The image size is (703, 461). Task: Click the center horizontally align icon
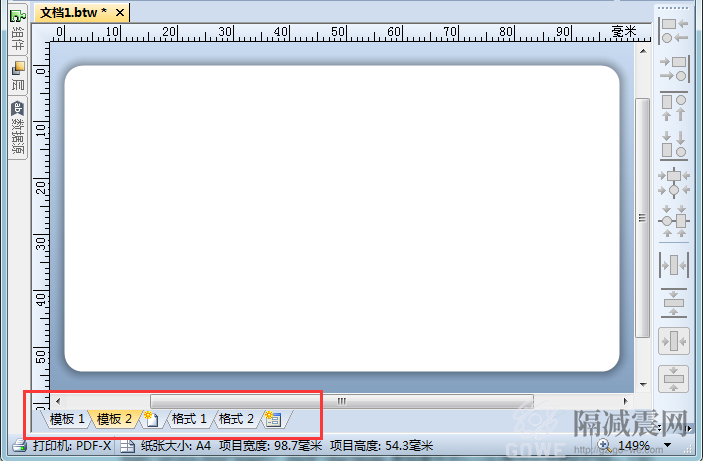click(x=674, y=182)
